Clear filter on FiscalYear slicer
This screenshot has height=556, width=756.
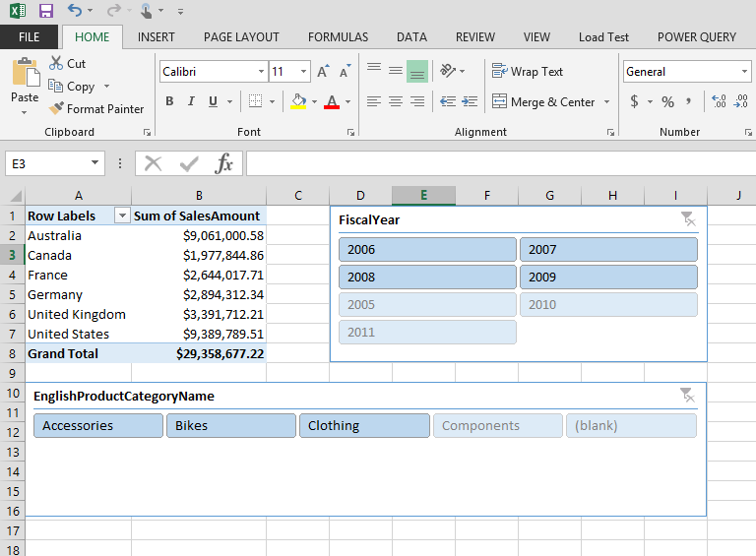click(687, 219)
